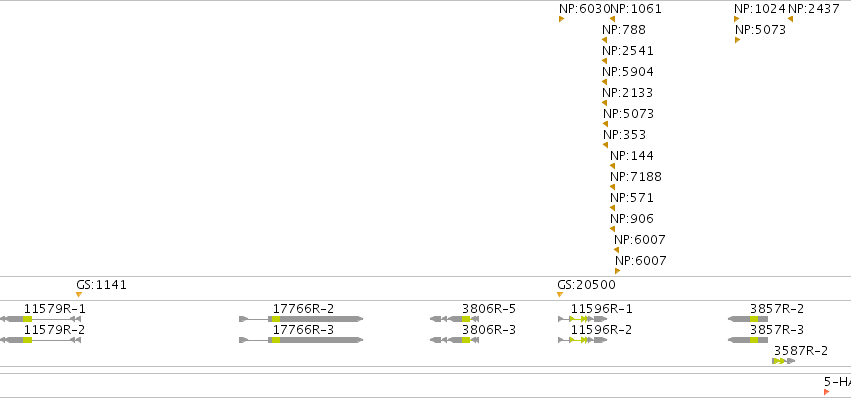Select the NP:906 feature label
Viewport: 851px width, 398px height.
[x=632, y=219]
